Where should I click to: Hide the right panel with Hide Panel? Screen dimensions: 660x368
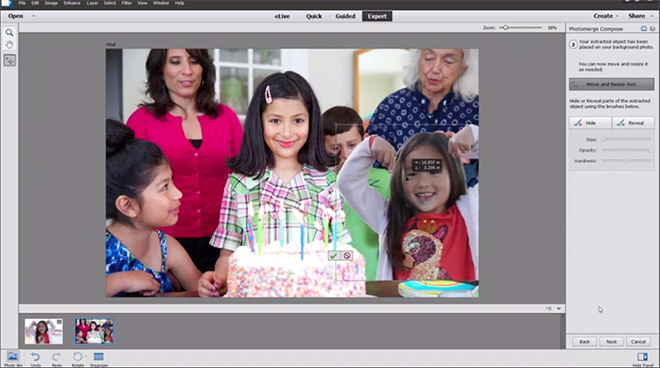(x=643, y=360)
